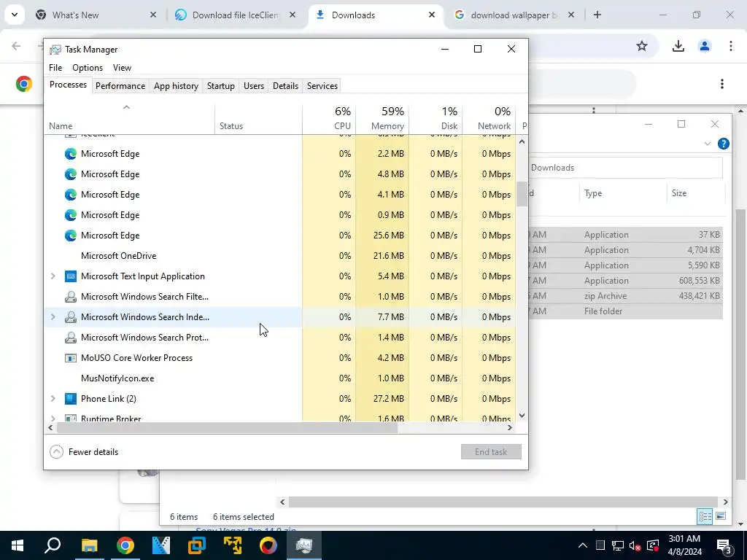Open Chrome downloads tray icon

pyautogui.click(x=678, y=46)
